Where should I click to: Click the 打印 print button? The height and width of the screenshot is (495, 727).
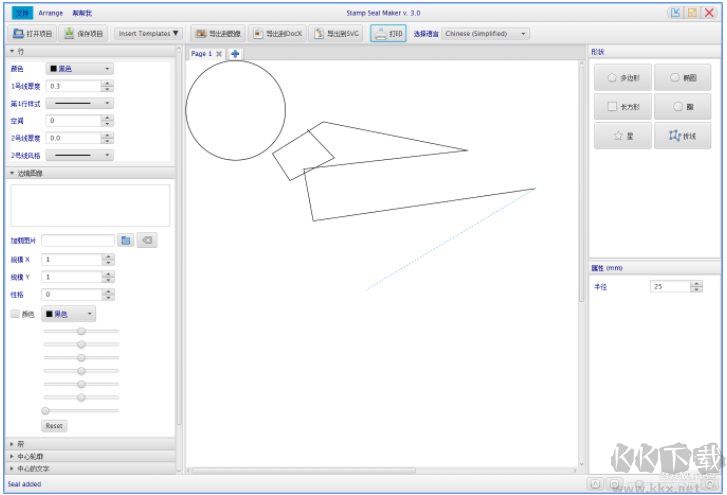pyautogui.click(x=388, y=33)
